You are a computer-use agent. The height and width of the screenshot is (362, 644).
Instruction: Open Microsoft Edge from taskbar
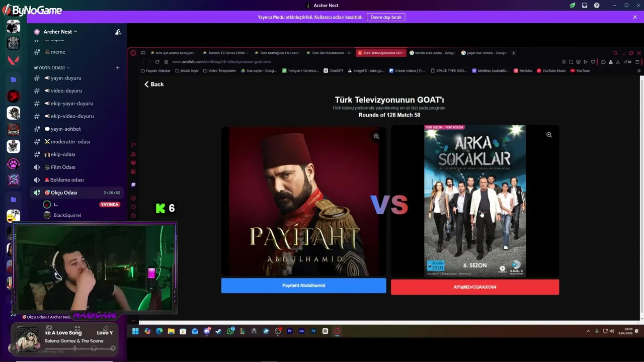coord(159,331)
